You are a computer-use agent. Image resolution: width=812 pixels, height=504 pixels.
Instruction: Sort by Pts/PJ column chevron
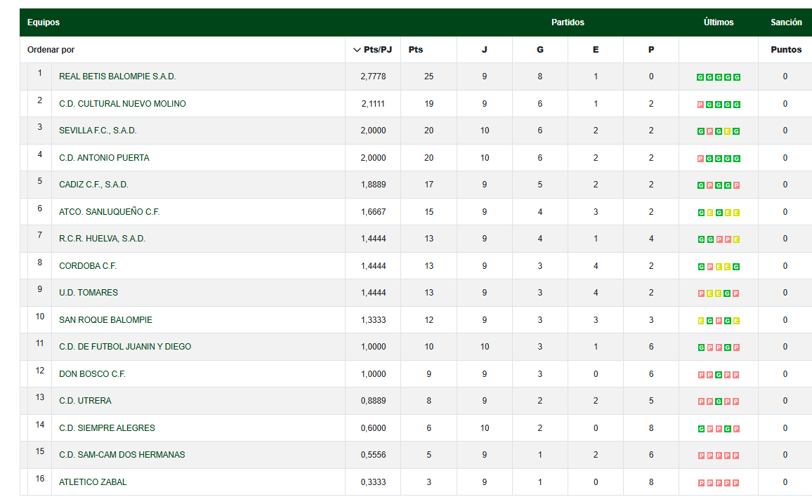[x=357, y=50]
